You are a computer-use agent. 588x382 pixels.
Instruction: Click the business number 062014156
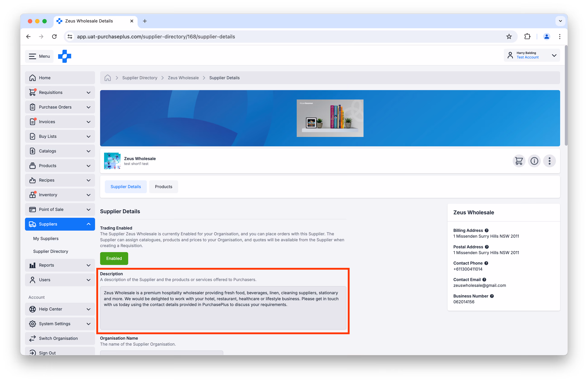coord(463,302)
